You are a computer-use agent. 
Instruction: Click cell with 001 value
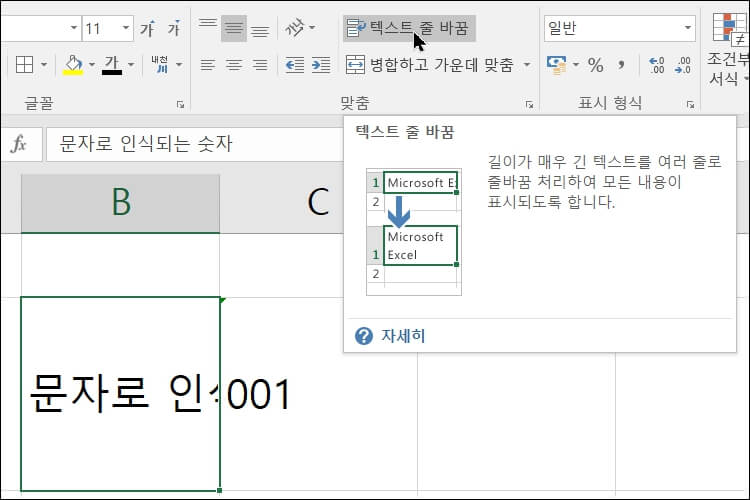pyautogui.click(x=319, y=394)
